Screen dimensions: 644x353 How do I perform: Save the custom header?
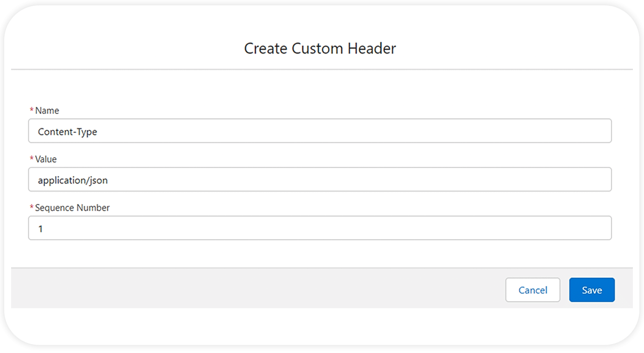click(x=591, y=290)
